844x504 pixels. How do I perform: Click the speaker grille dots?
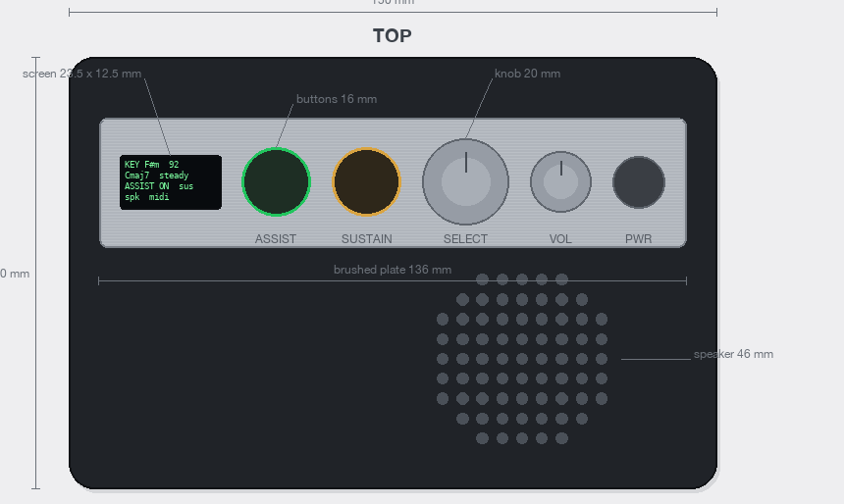522,359
